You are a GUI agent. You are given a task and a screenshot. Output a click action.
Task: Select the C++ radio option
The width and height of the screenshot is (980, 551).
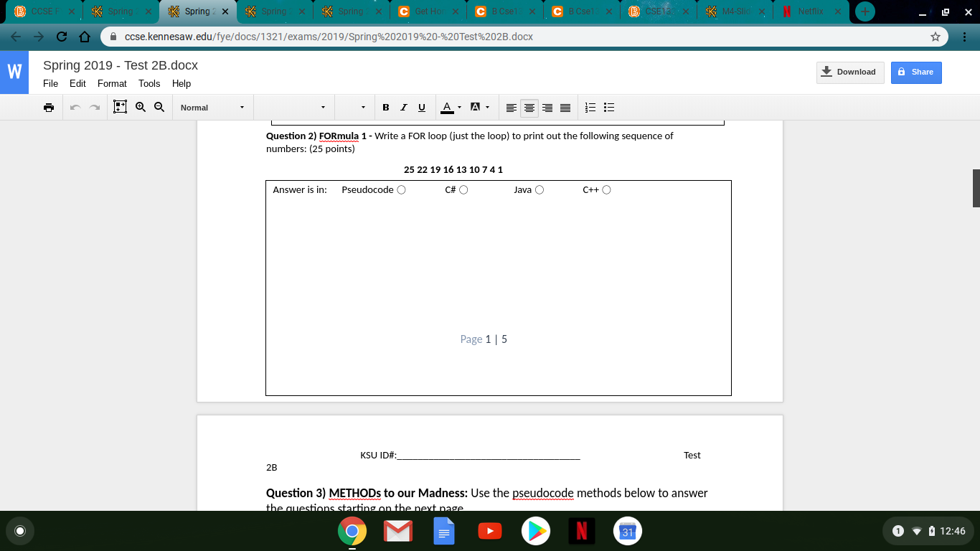607,190
